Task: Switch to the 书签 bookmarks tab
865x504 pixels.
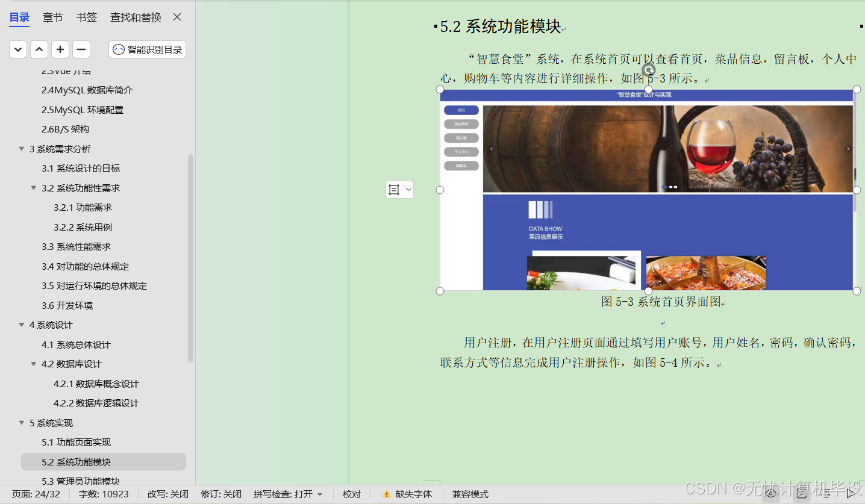Action: click(x=86, y=17)
